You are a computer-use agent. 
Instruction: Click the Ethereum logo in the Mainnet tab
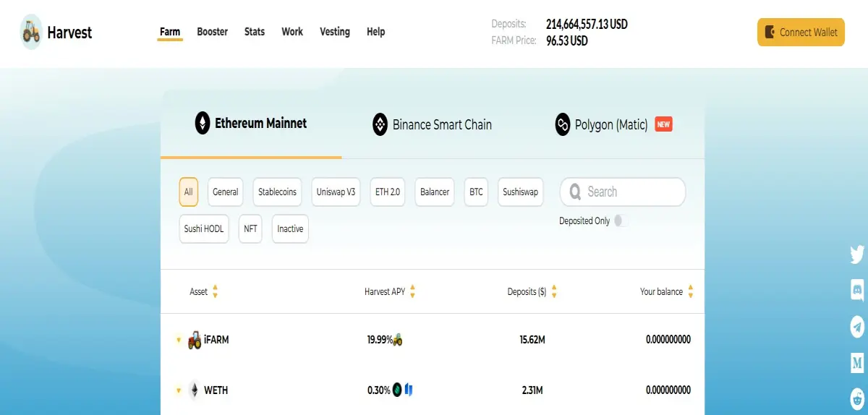pyautogui.click(x=203, y=124)
